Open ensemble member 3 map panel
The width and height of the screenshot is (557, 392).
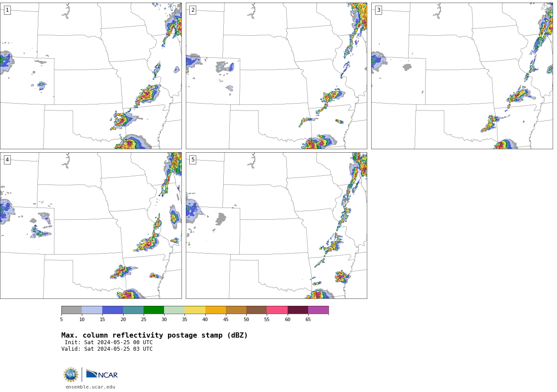[462, 76]
